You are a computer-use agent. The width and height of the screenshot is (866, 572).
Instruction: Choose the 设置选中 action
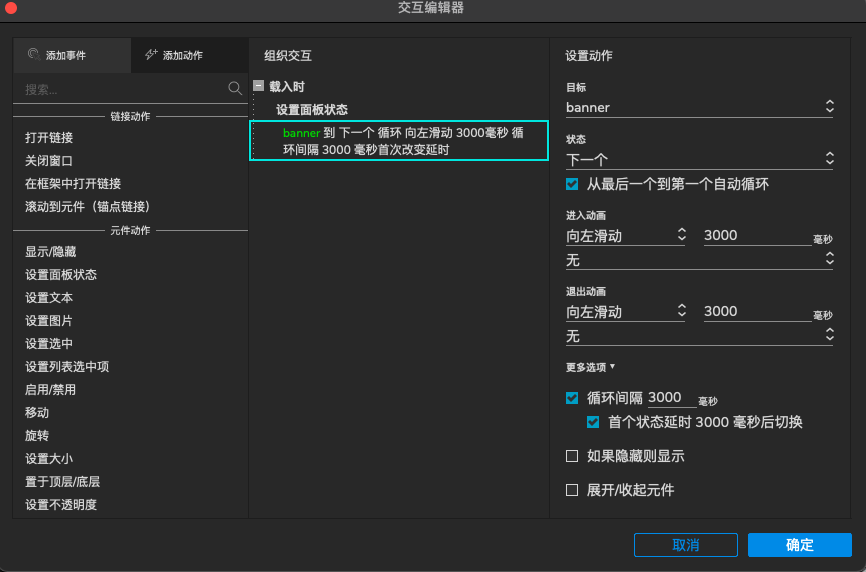point(49,343)
